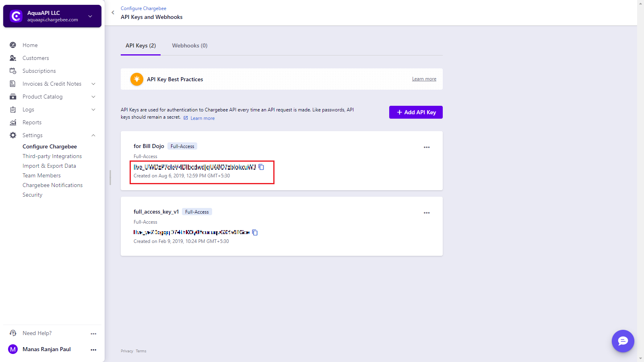Click the API Key Best Practices lightbulb icon
Image resolution: width=644 pixels, height=362 pixels.
tap(137, 79)
